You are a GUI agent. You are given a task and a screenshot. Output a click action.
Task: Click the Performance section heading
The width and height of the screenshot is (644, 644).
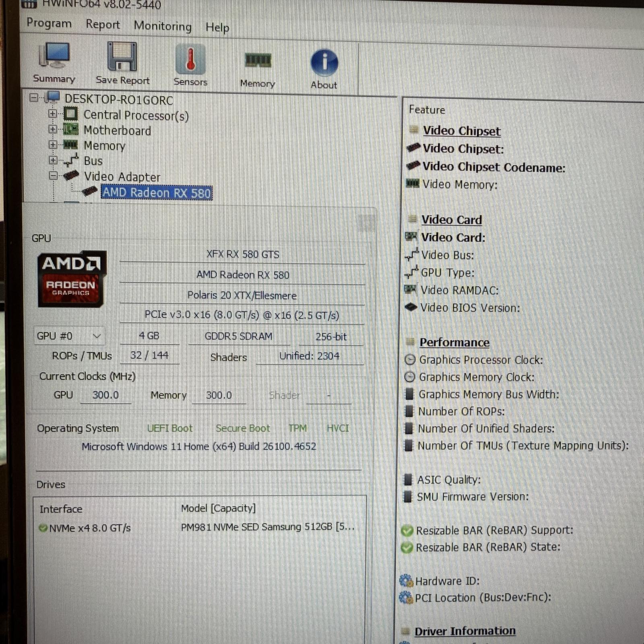coord(455,342)
